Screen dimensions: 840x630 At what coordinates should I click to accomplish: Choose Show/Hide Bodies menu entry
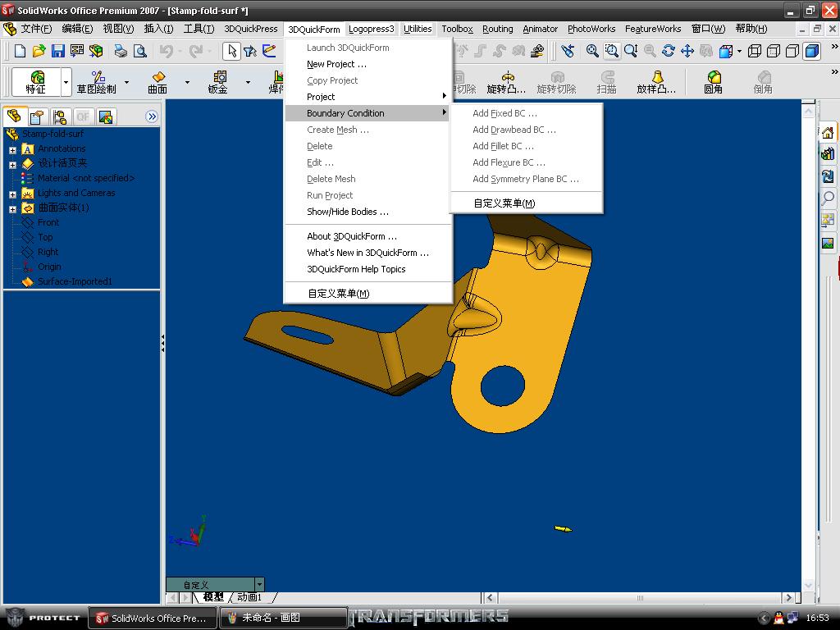368,212
